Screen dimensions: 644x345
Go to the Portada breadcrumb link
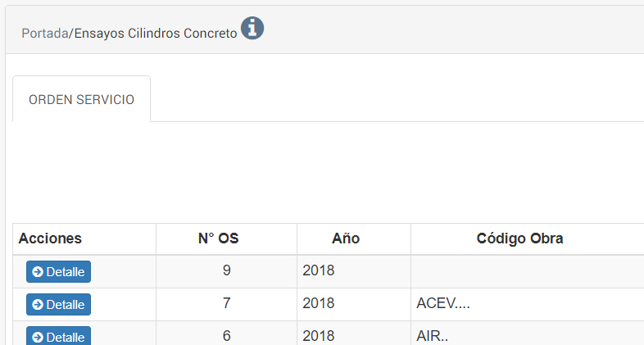pyautogui.click(x=44, y=34)
